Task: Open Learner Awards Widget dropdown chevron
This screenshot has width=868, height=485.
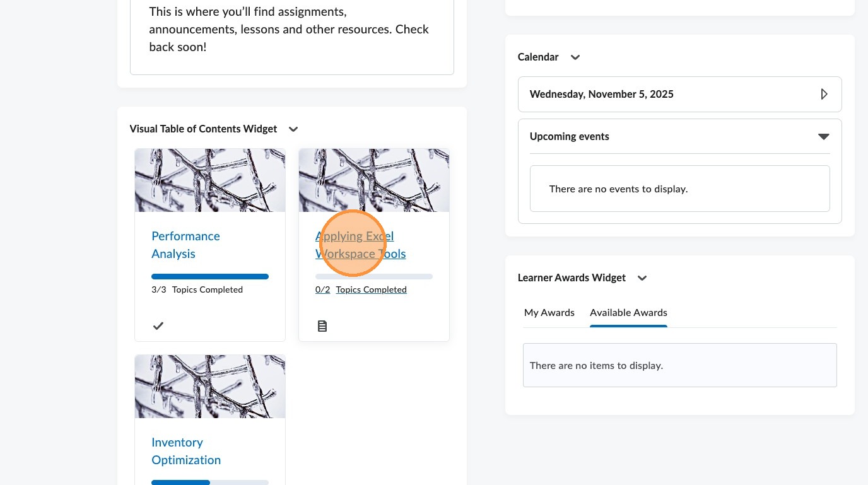Action: point(642,278)
